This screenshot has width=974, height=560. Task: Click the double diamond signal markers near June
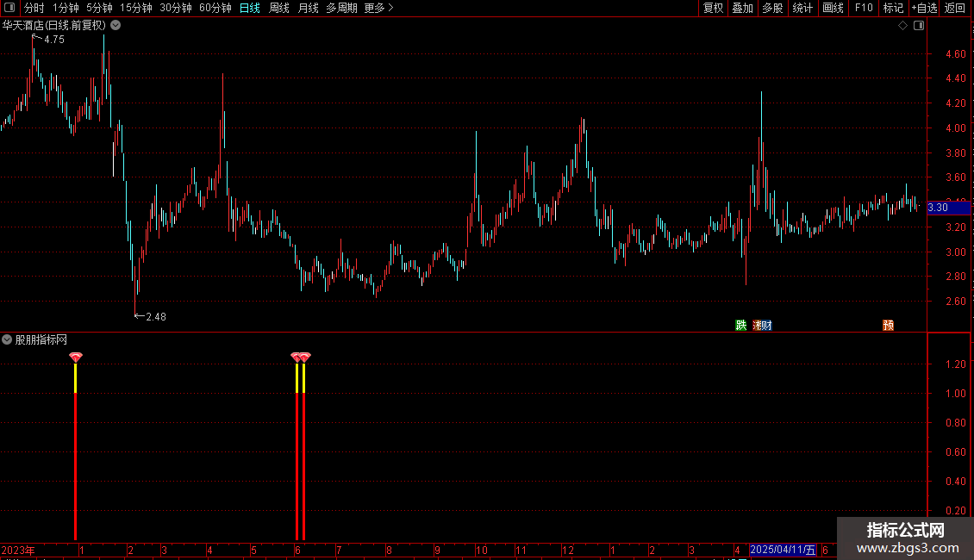click(301, 357)
